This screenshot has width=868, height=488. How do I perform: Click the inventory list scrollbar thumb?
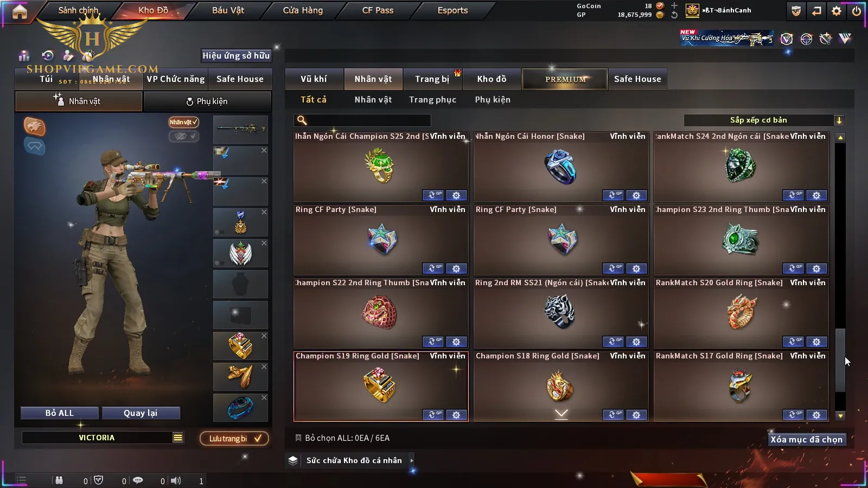click(x=840, y=360)
